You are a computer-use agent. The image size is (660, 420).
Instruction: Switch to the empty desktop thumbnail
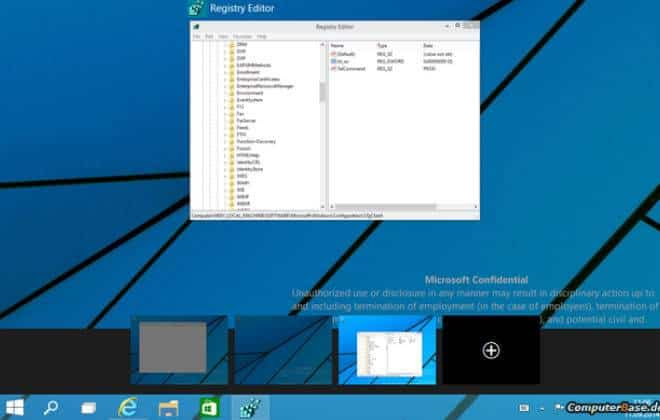[x=283, y=350]
